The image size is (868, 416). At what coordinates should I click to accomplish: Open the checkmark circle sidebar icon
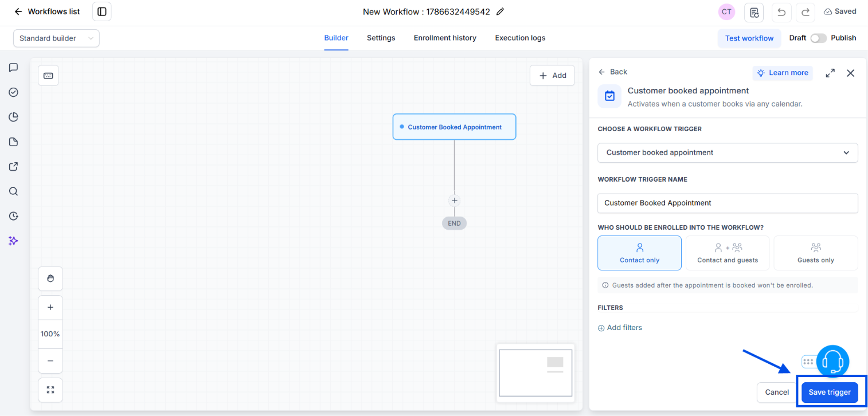point(14,92)
